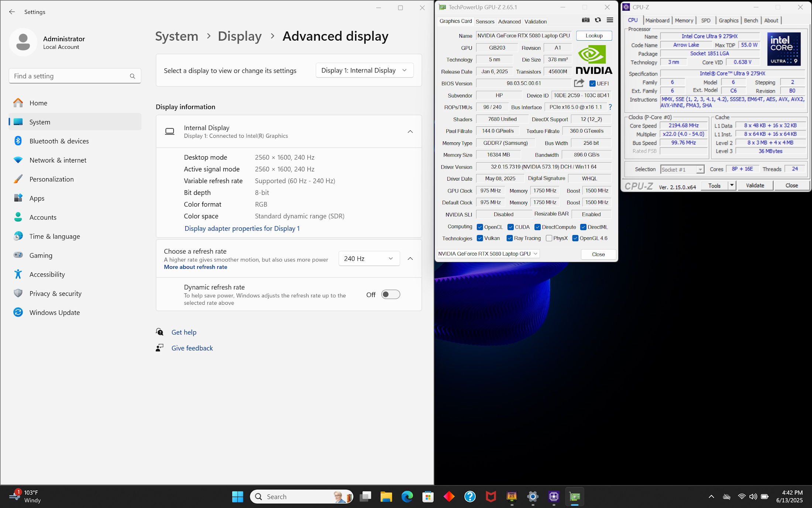Click the Give feedback link
Viewport: 812px width, 508px height.
point(192,348)
